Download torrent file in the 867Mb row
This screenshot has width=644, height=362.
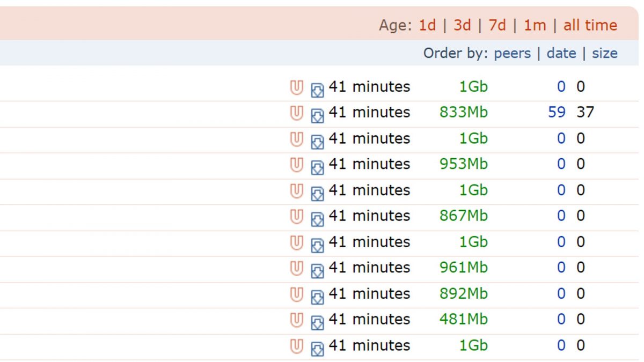317,218
